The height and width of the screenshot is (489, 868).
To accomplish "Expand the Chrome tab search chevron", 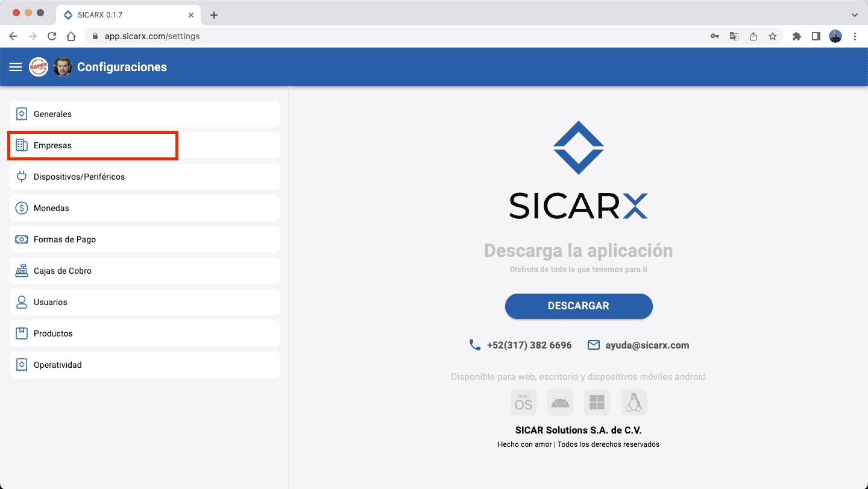I will click(854, 14).
